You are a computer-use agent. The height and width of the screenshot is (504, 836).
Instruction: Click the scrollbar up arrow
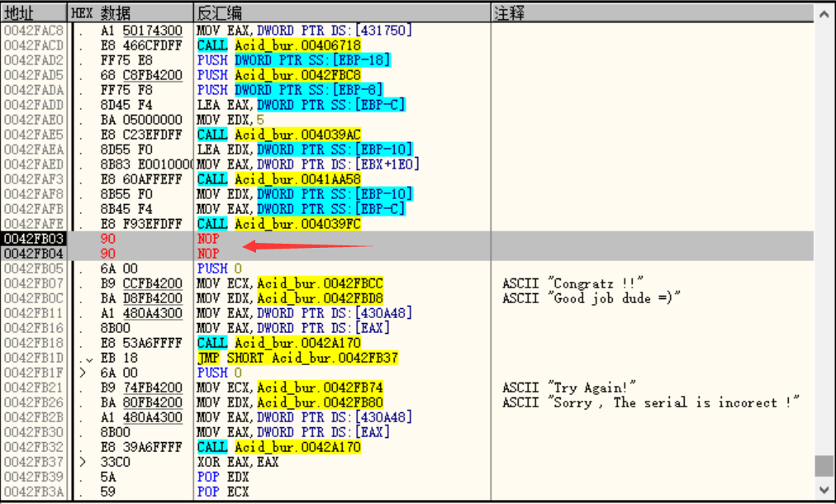tap(824, 14)
